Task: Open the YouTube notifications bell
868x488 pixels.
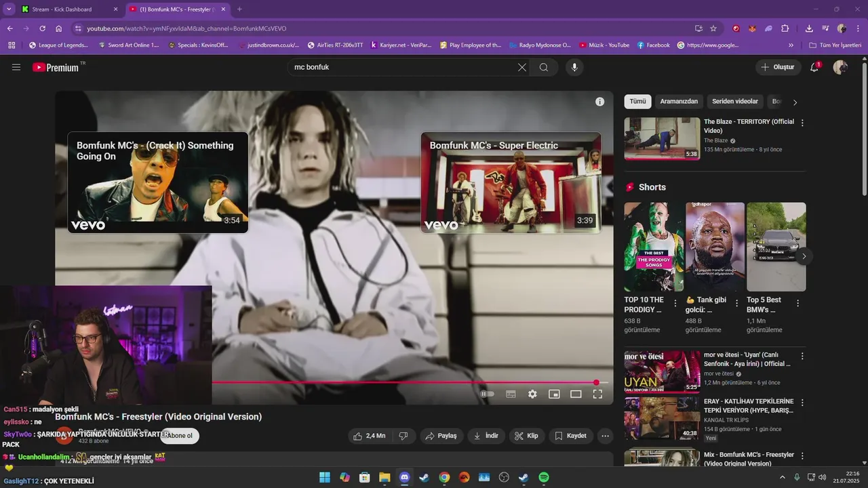Action: 814,67
